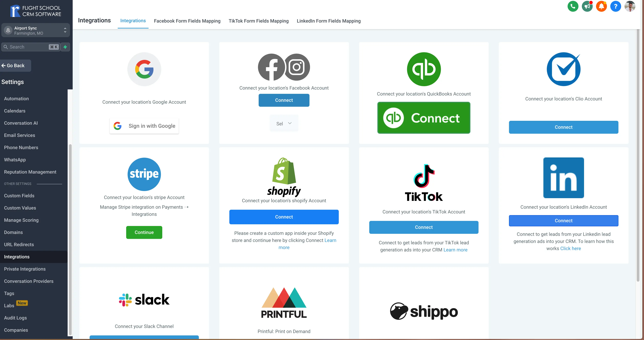Click the Stripe integration icon
The image size is (644, 340).
pyautogui.click(x=144, y=174)
